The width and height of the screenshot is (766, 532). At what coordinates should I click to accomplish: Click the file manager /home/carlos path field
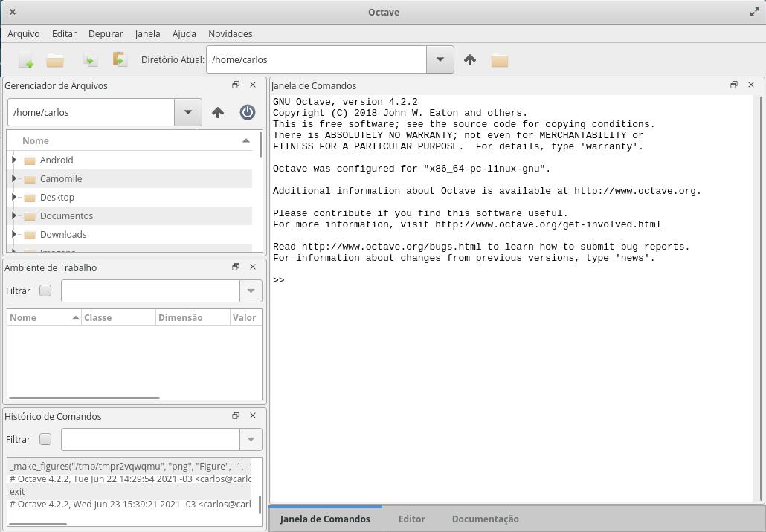click(x=91, y=112)
